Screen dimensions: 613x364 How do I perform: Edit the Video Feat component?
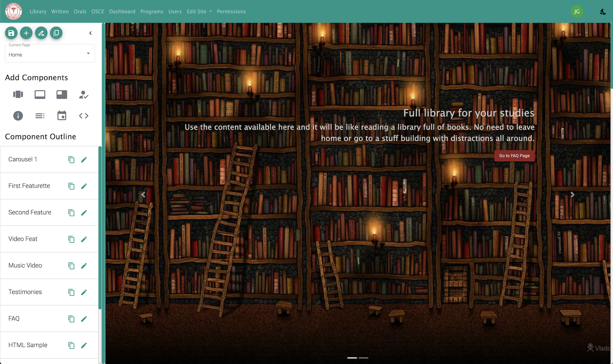click(x=84, y=239)
